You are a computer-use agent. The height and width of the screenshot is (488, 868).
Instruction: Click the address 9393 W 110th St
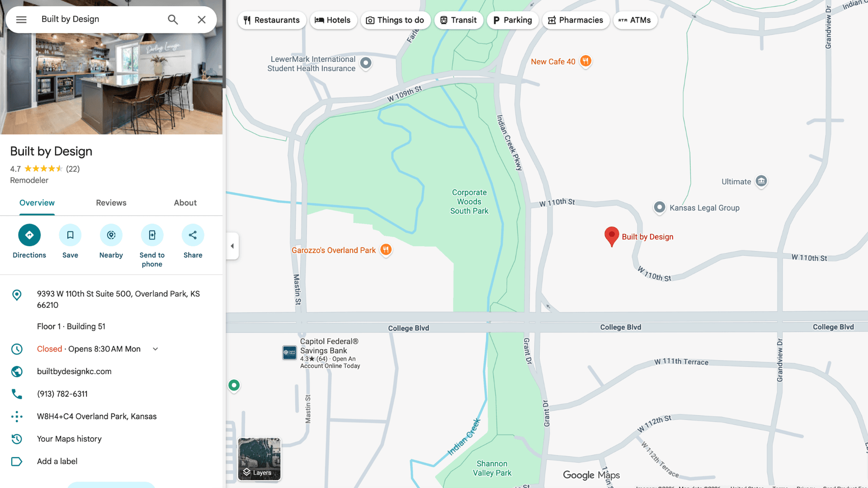118,299
